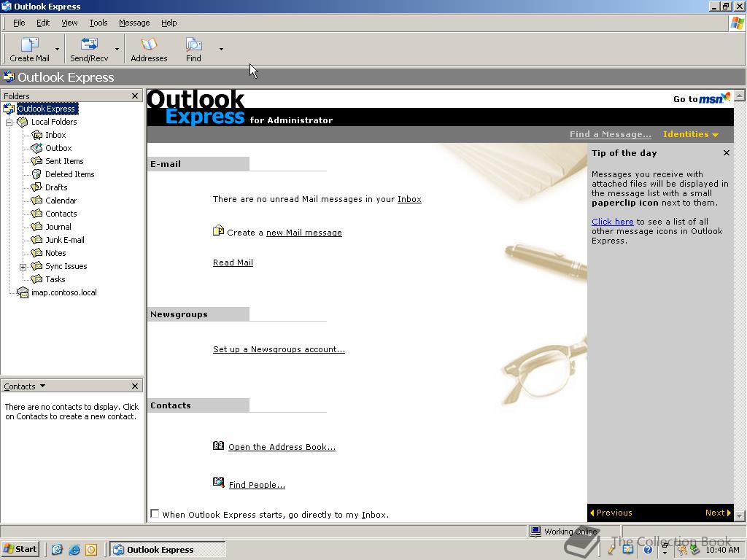Enable go directly to my Inbox checkbox
Screen dimensions: 747x560
155,514
